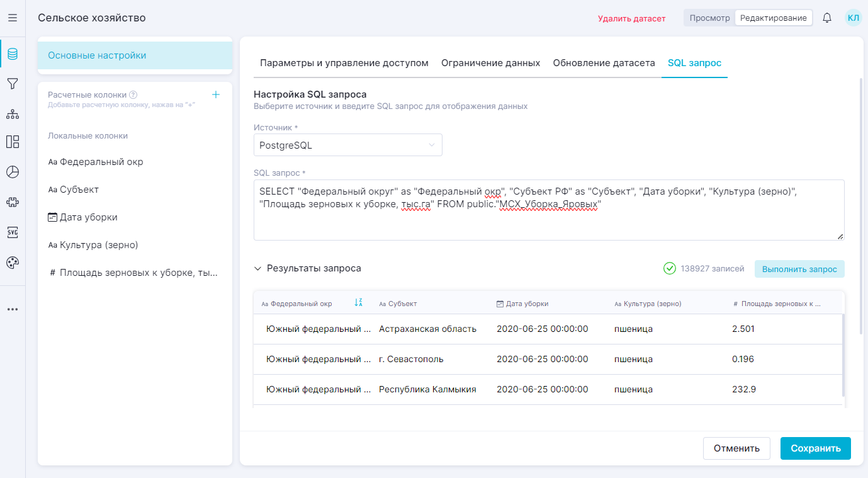The image size is (868, 478).
Task: Open the Источник PostgreSQL dropdown
Action: point(347,145)
